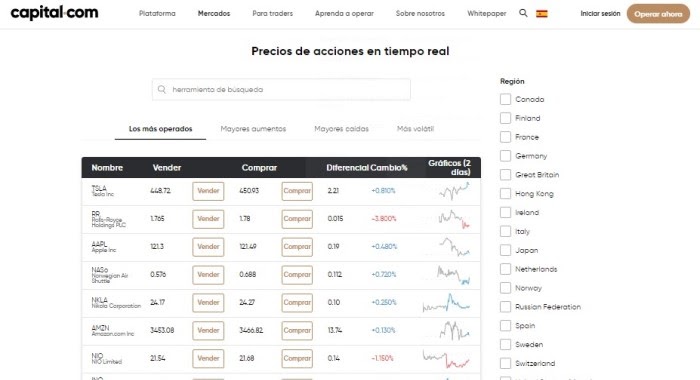Viewport: 700px width, 380px height.
Task: Click Vender button in TSLA row
Action: [x=208, y=191]
